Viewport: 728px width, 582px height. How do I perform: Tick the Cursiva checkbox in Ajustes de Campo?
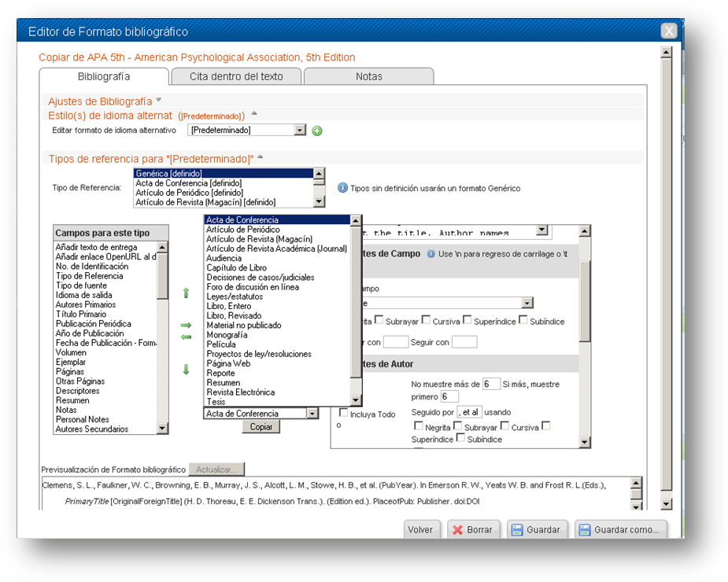tap(427, 320)
